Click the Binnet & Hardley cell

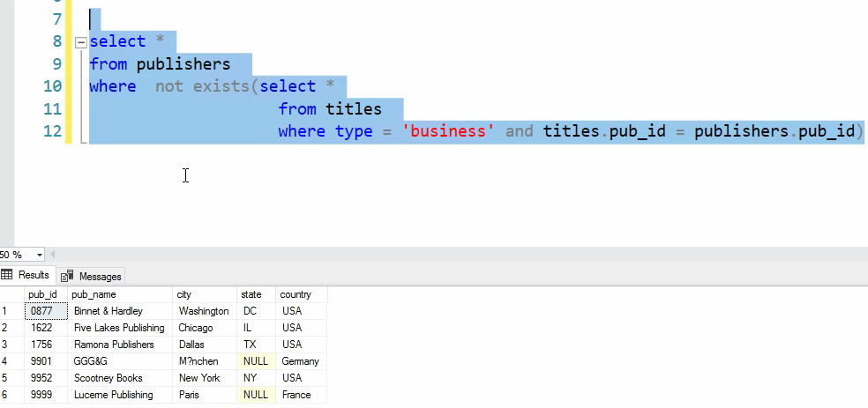click(x=120, y=311)
